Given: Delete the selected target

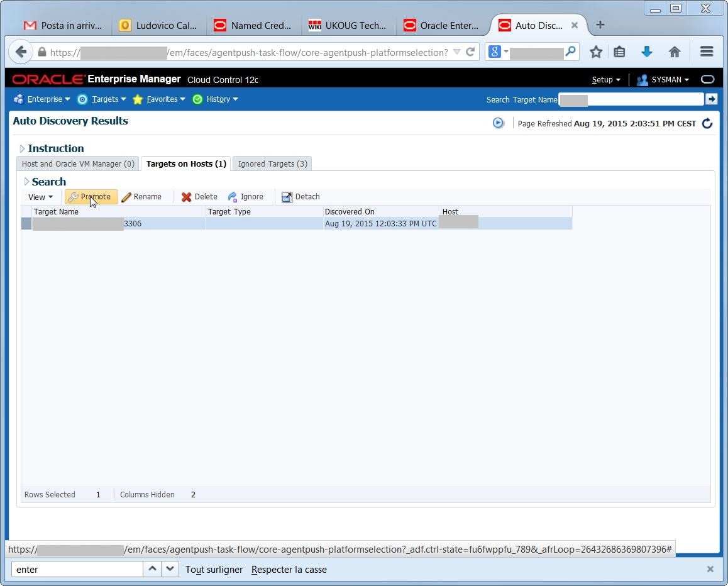Looking at the screenshot, I should point(200,196).
